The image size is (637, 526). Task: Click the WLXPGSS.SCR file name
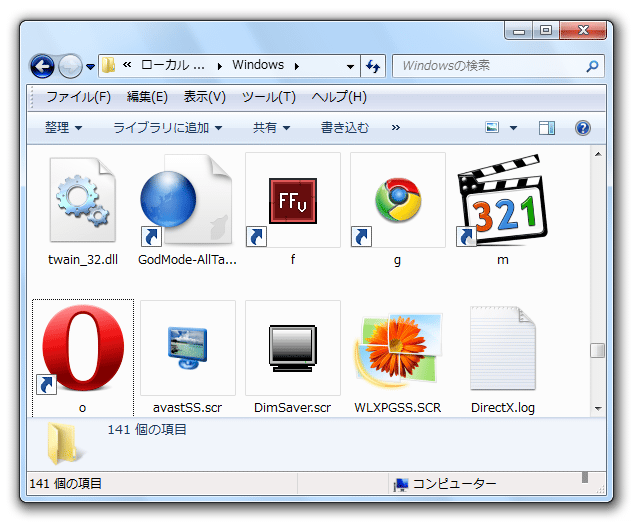click(x=398, y=408)
